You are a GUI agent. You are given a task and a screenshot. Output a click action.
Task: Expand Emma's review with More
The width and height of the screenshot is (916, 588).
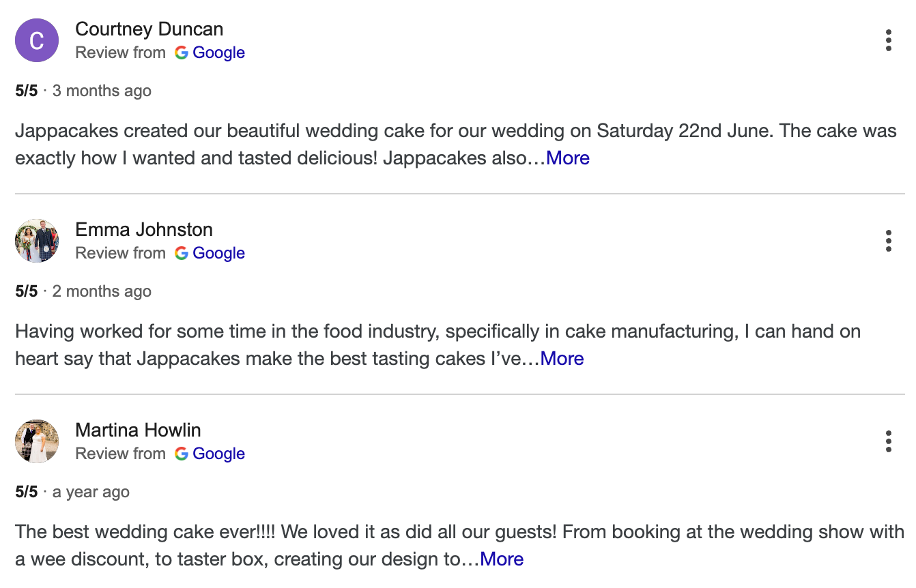click(562, 358)
